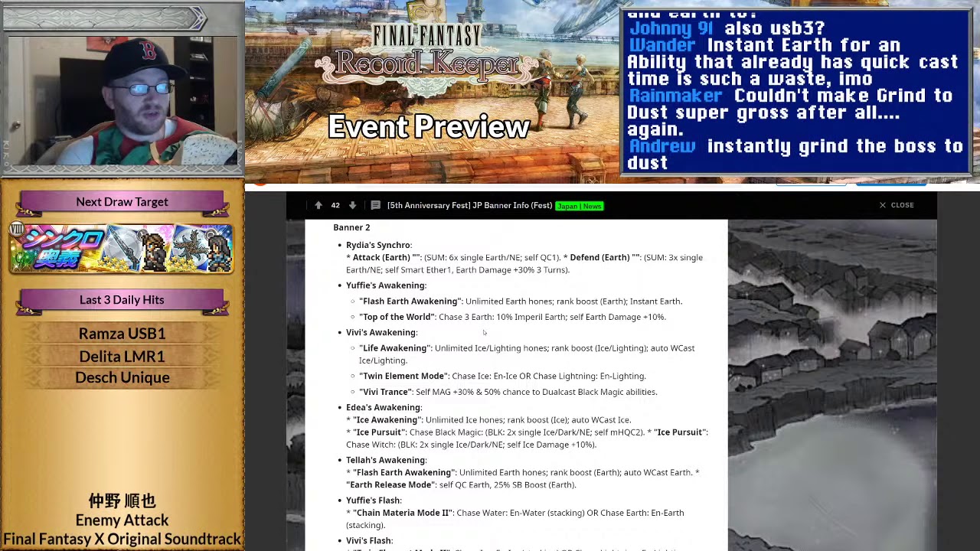Click the now-playing track 'Enemy Attack'
The height and width of the screenshot is (551, 980).
pyautogui.click(x=122, y=520)
